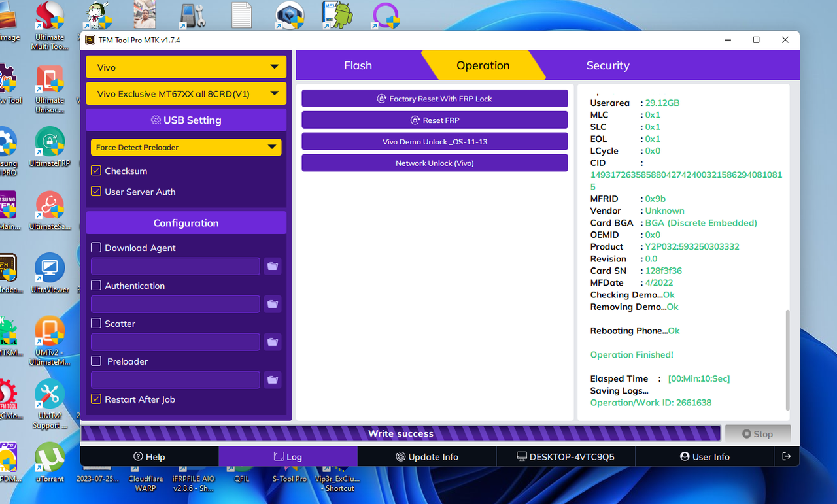The width and height of the screenshot is (837, 504).
Task: Click the log panel vertical scrollbar
Action: point(787,359)
